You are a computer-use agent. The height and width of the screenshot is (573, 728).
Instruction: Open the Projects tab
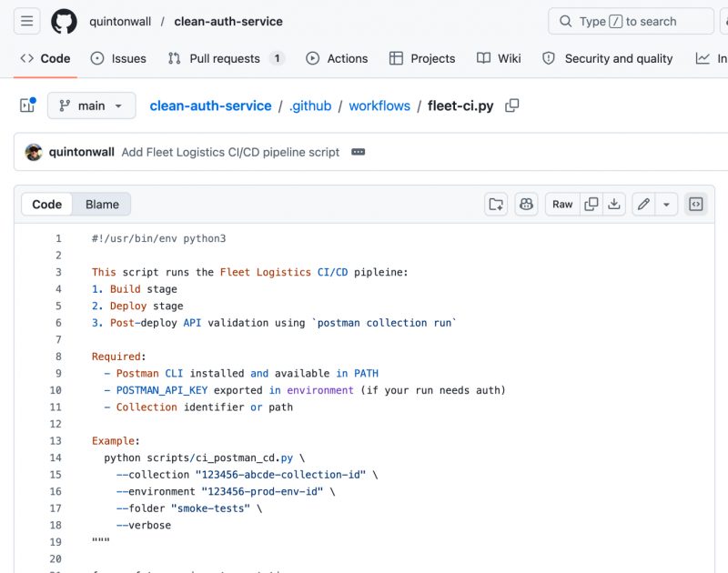pos(422,58)
